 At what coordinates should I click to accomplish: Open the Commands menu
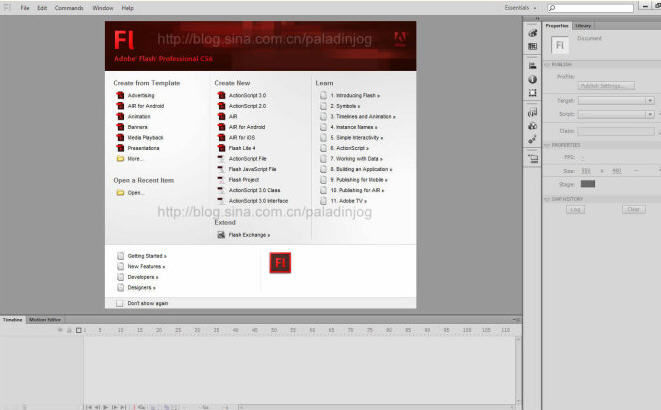click(69, 8)
